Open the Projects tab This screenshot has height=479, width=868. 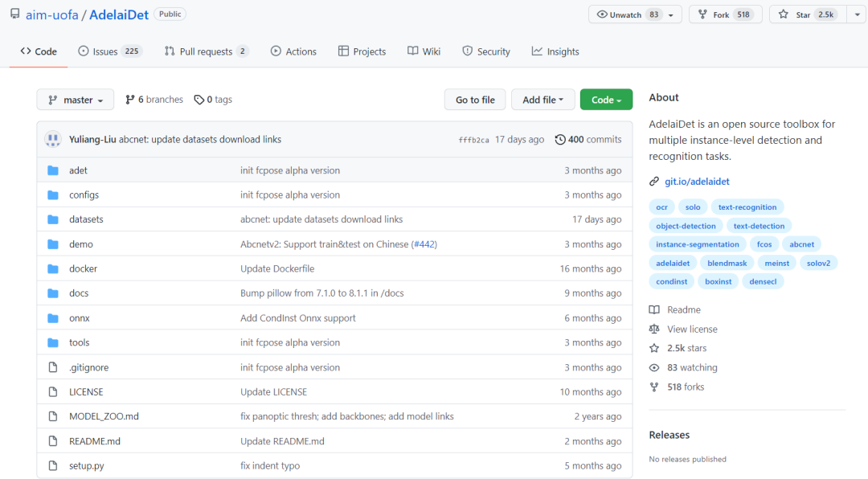(362, 51)
